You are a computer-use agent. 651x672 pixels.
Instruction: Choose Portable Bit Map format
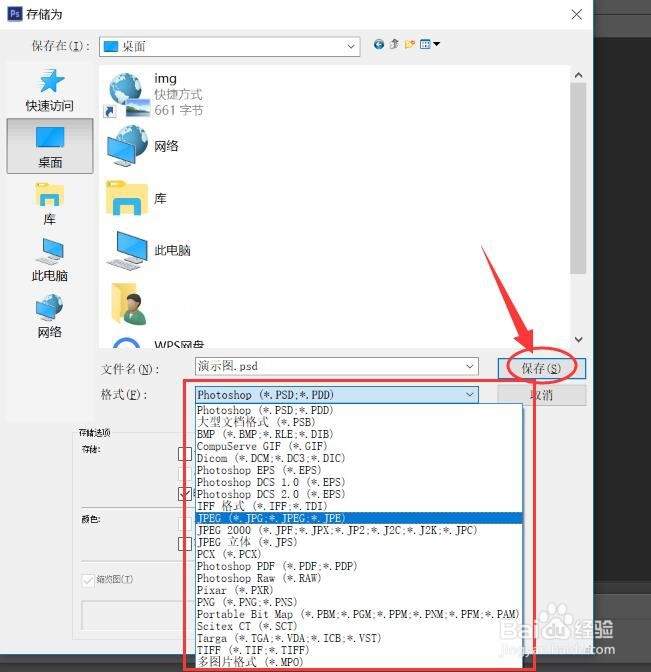[x=359, y=614]
